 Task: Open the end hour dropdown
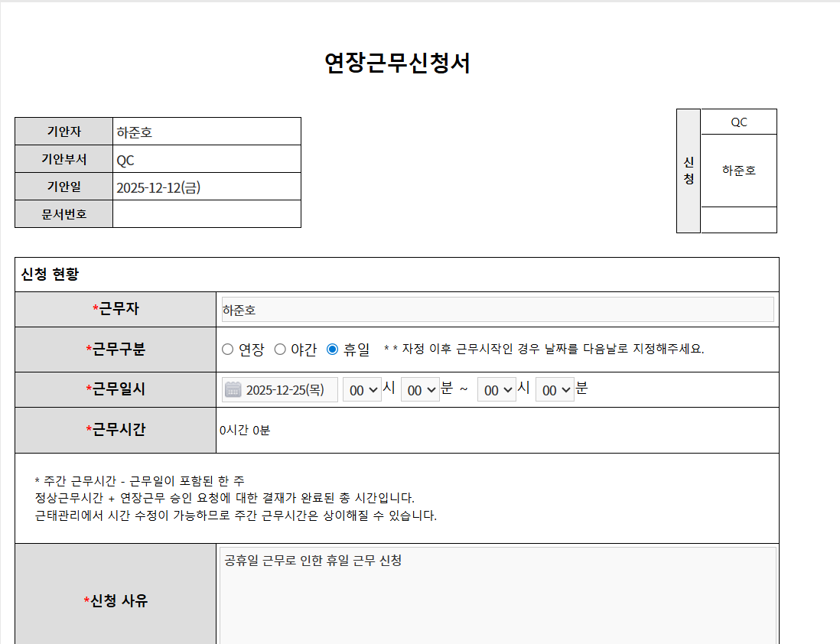(x=497, y=390)
